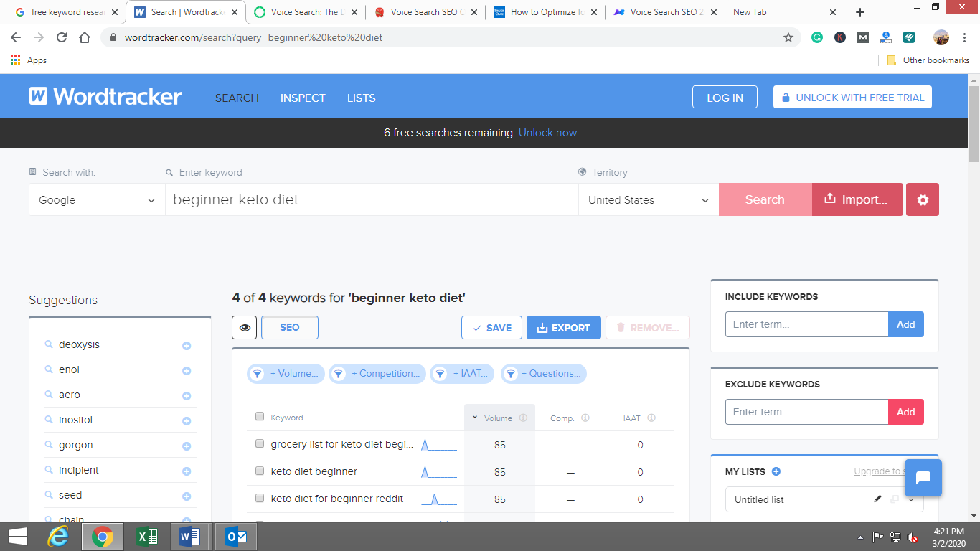Open the LISTS menu item
980x551 pixels.
click(x=361, y=98)
